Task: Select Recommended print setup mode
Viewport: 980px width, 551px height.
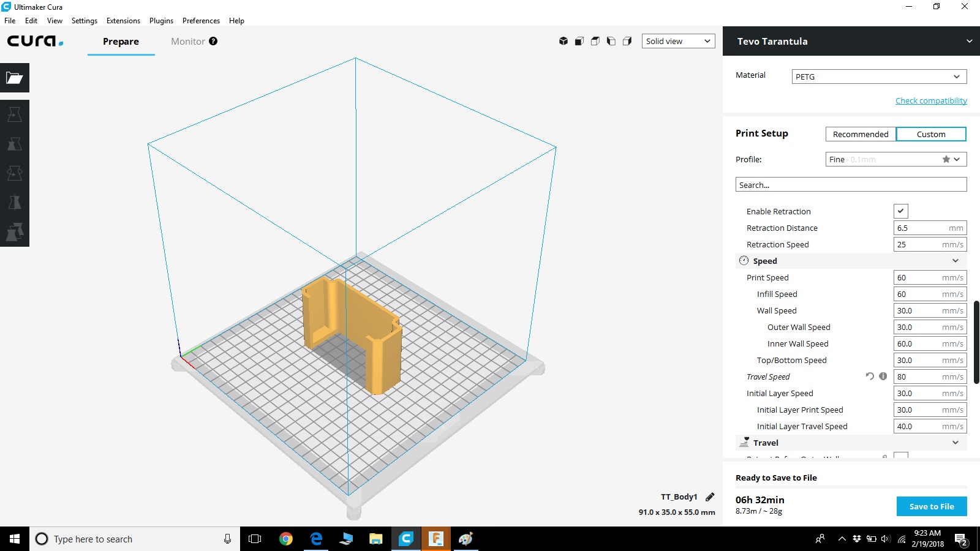Action: coord(861,134)
